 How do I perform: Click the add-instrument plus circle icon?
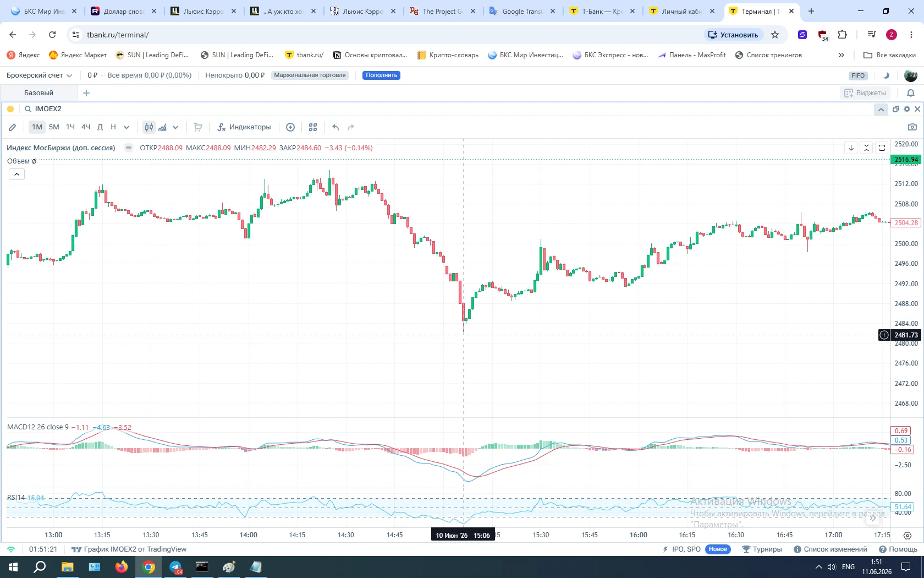[x=290, y=127]
